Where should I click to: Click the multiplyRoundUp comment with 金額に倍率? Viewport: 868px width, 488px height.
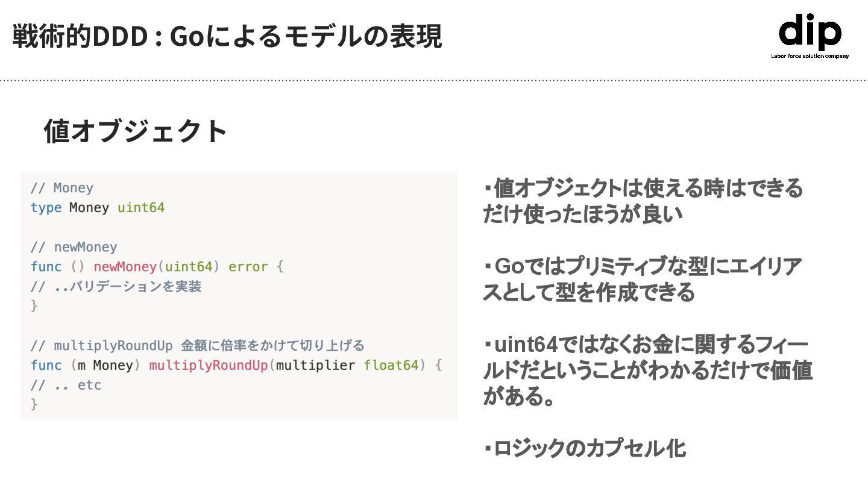[197, 346]
